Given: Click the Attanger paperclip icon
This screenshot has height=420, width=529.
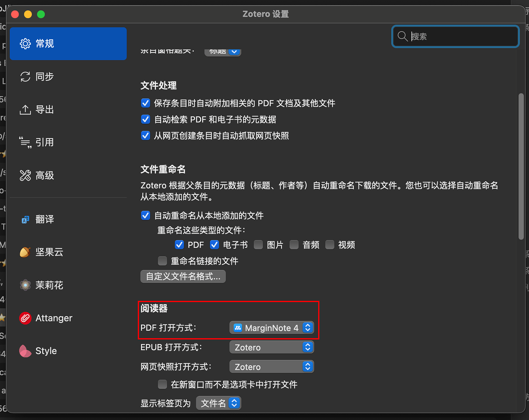Looking at the screenshot, I should [x=25, y=318].
